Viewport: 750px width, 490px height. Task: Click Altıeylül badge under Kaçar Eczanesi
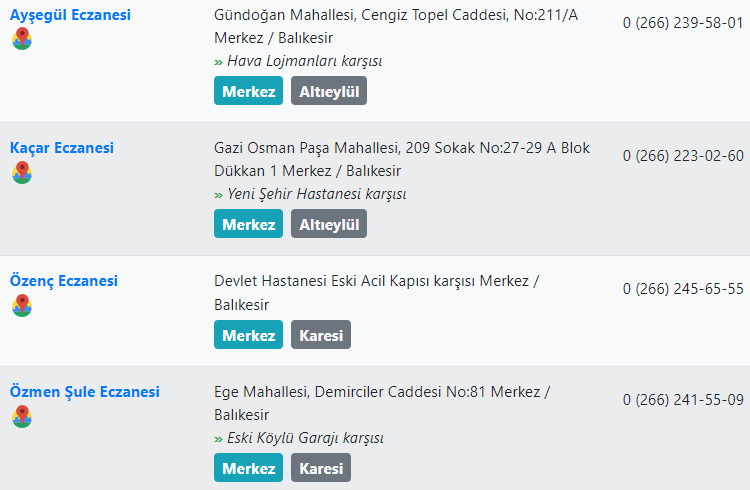point(329,223)
